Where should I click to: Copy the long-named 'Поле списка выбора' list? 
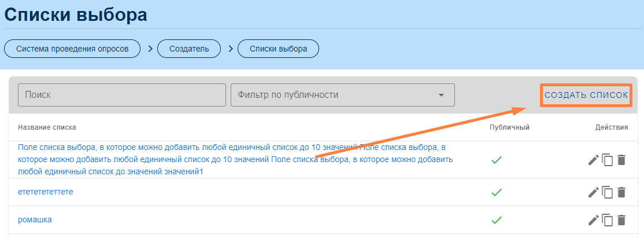point(607,160)
